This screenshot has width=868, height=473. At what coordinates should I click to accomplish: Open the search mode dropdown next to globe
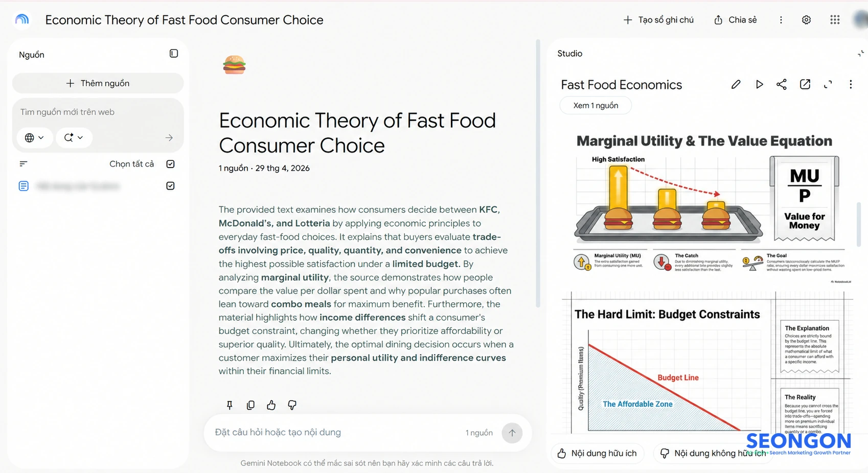pos(74,137)
